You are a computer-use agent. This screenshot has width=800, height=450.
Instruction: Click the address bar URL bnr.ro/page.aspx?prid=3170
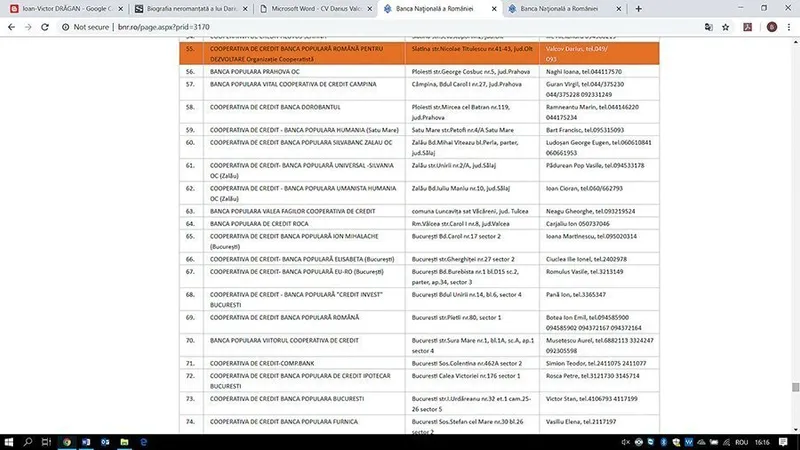(x=164, y=27)
